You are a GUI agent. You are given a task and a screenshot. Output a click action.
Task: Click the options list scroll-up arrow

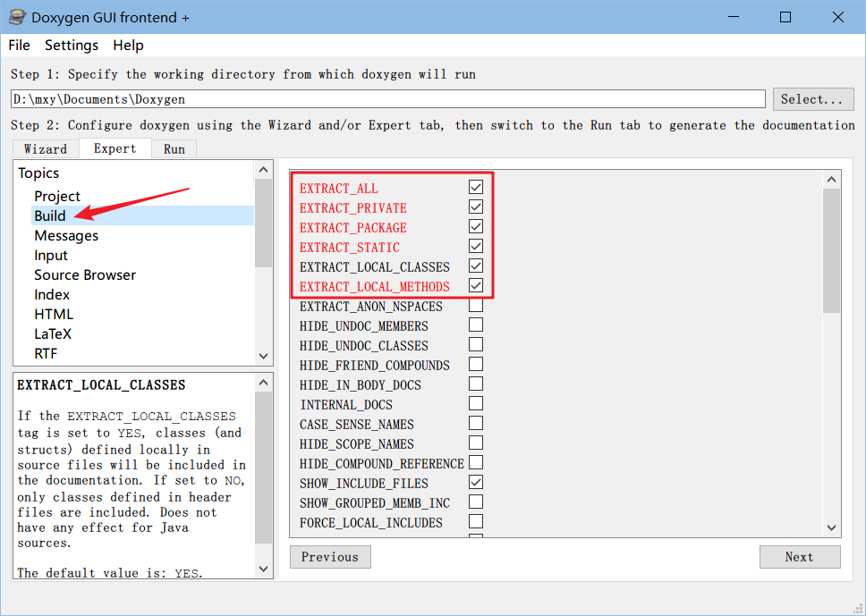tap(831, 180)
